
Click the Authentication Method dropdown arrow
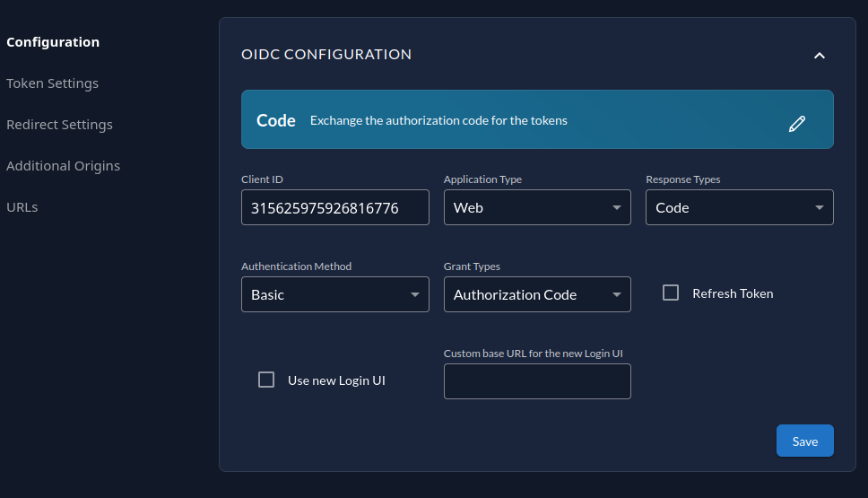(414, 294)
